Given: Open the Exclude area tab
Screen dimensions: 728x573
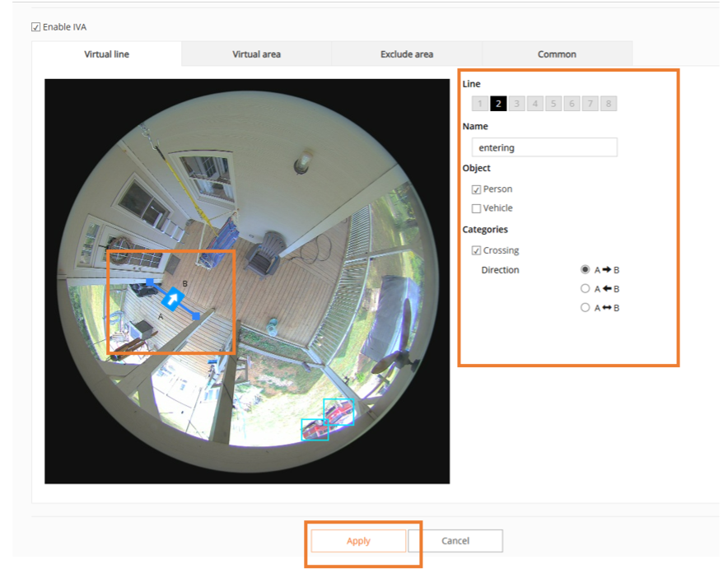Looking at the screenshot, I should (407, 54).
